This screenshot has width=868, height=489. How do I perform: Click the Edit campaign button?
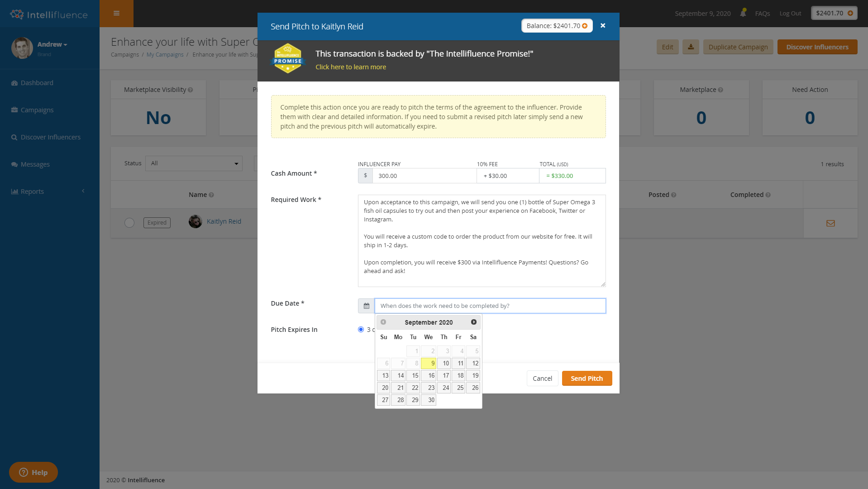point(668,47)
